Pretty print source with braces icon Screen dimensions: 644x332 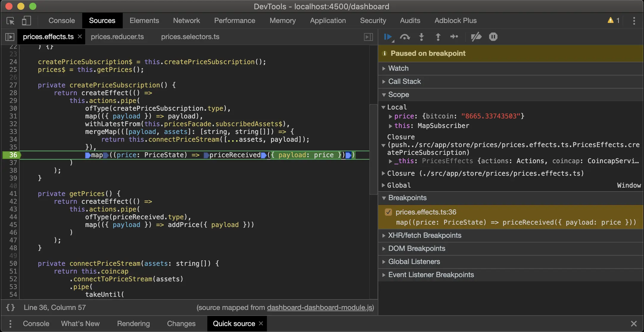click(10, 308)
